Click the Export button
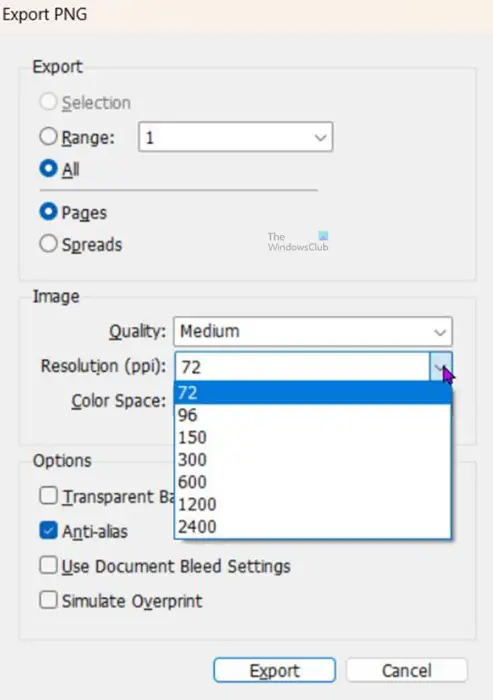 coord(274,670)
